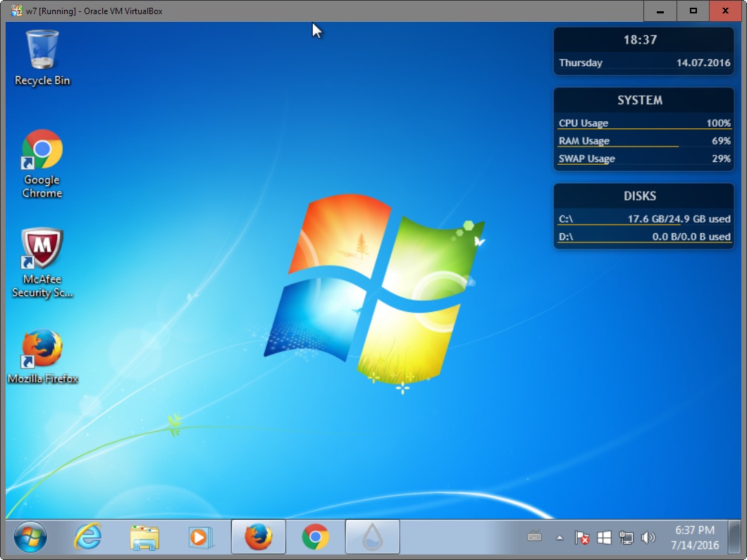The height and width of the screenshot is (560, 747).
Task: Click the VirtualBox icon in the title bar
Action: 17,11
